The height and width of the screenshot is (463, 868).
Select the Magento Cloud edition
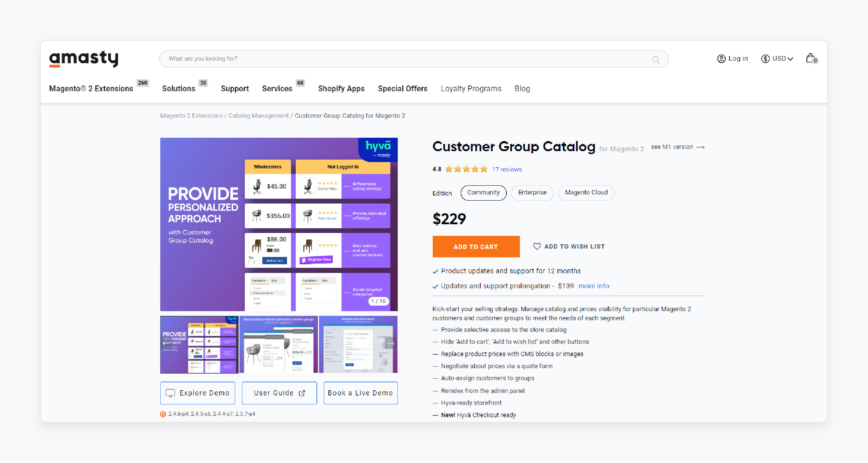tap(586, 193)
